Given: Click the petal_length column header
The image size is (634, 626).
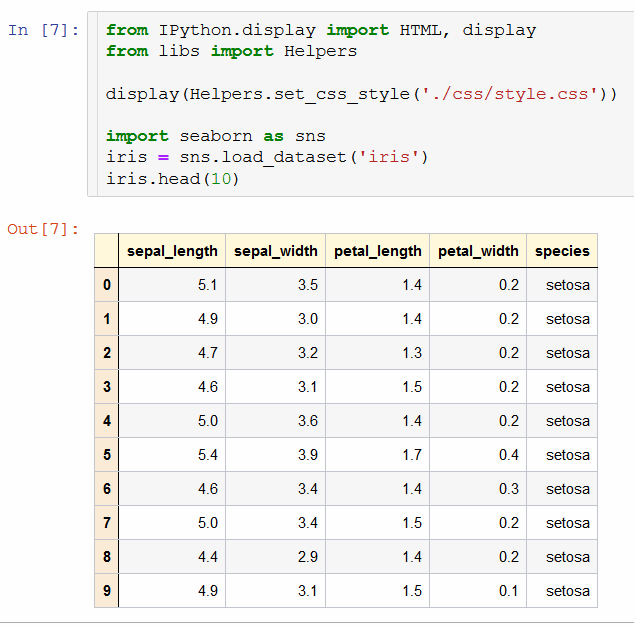Looking at the screenshot, I should (x=377, y=251).
